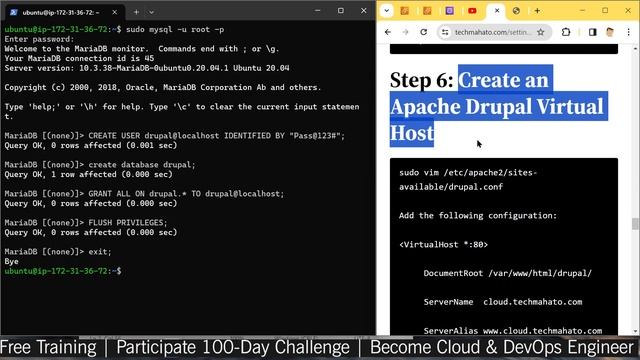Click the 'Server version: 10.3.38-MariaDB' line
The height and width of the screenshot is (360, 640).
147,68
